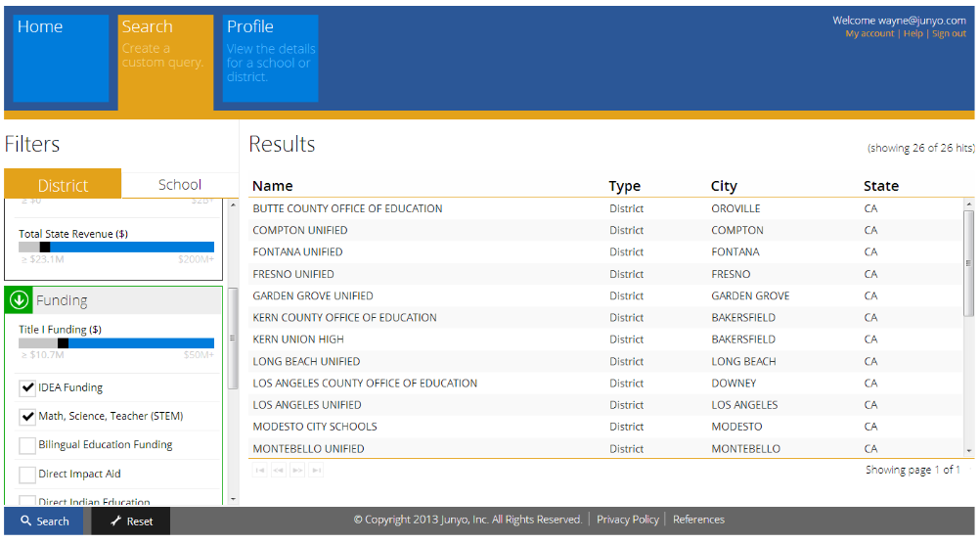Select GARDEN GROVE UNIFIED result
This screenshot has height=543, width=980.
coord(605,296)
